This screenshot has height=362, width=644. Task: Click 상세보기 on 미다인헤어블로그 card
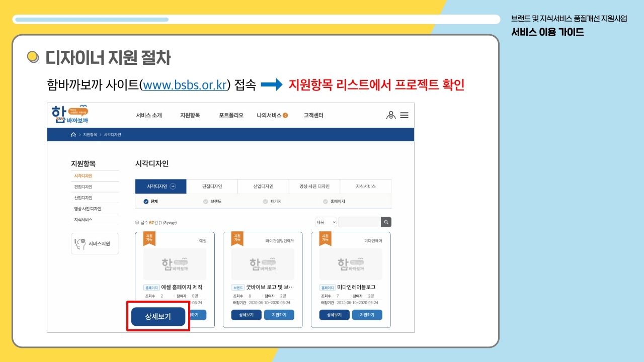coord(334,315)
